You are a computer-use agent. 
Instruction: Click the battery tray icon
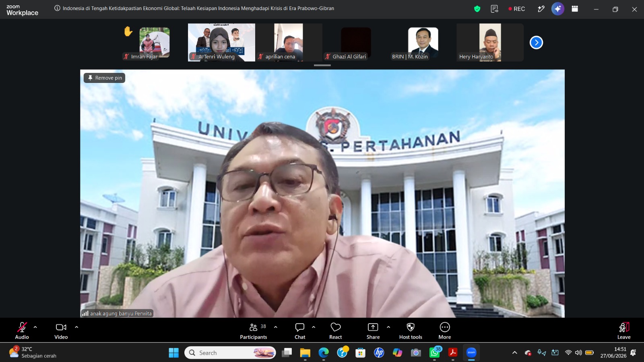pos(589,353)
